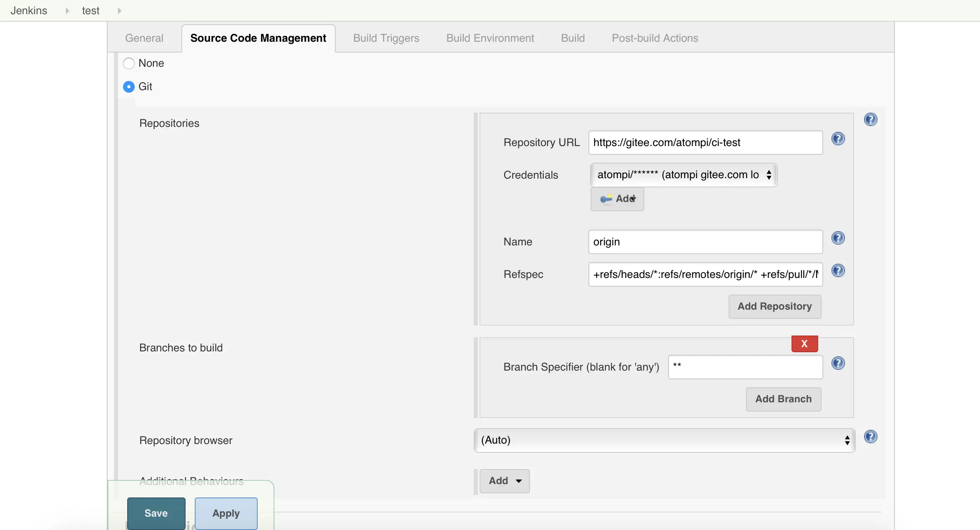Toggle the None radio button
This screenshot has height=530, width=980.
(x=128, y=63)
